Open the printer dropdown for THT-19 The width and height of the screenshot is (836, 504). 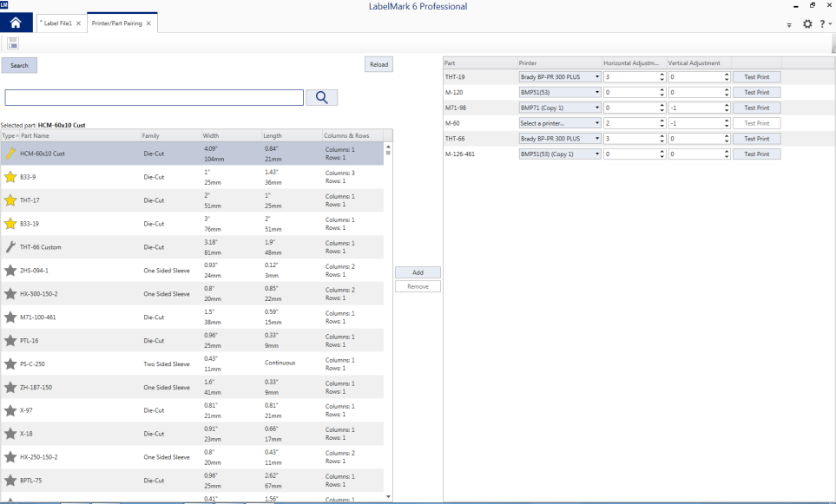click(560, 76)
